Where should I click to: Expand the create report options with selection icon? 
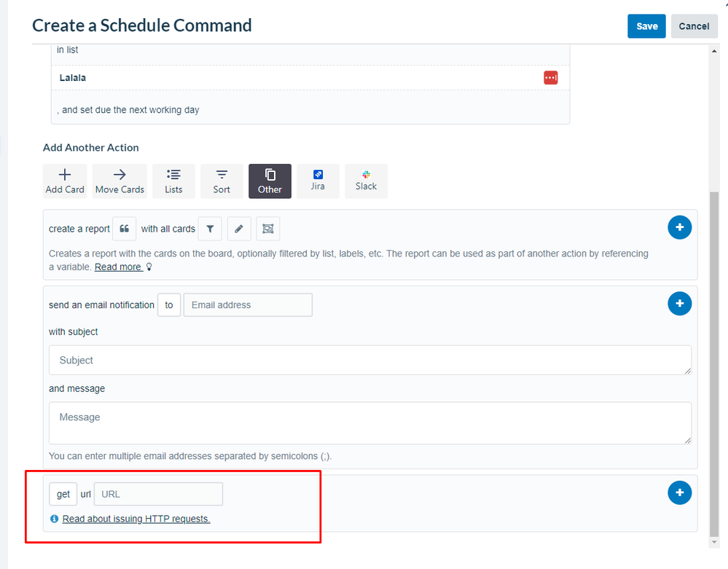point(267,228)
